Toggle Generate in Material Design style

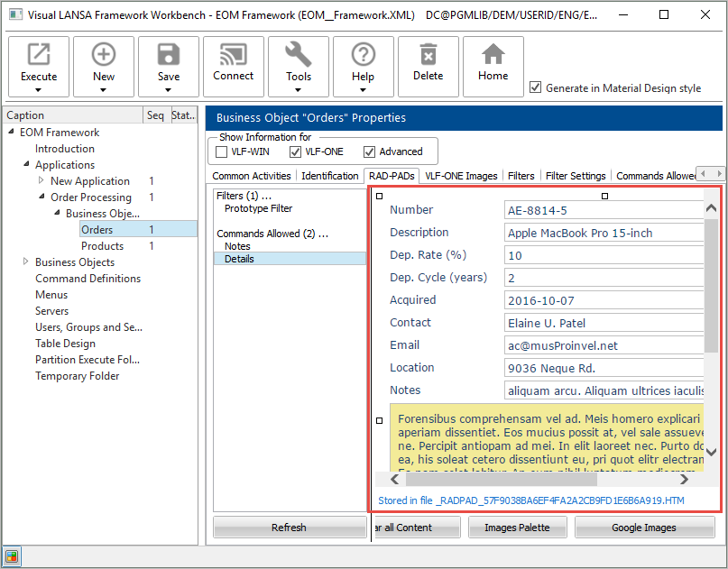tap(536, 87)
